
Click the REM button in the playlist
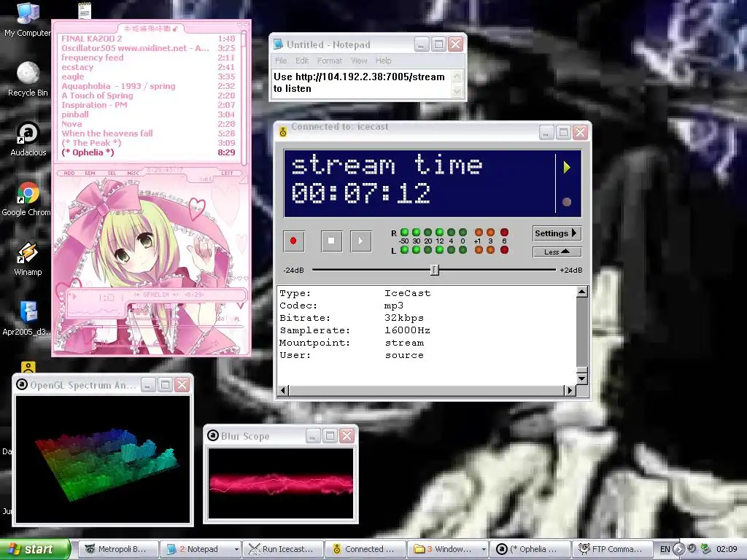click(x=90, y=174)
